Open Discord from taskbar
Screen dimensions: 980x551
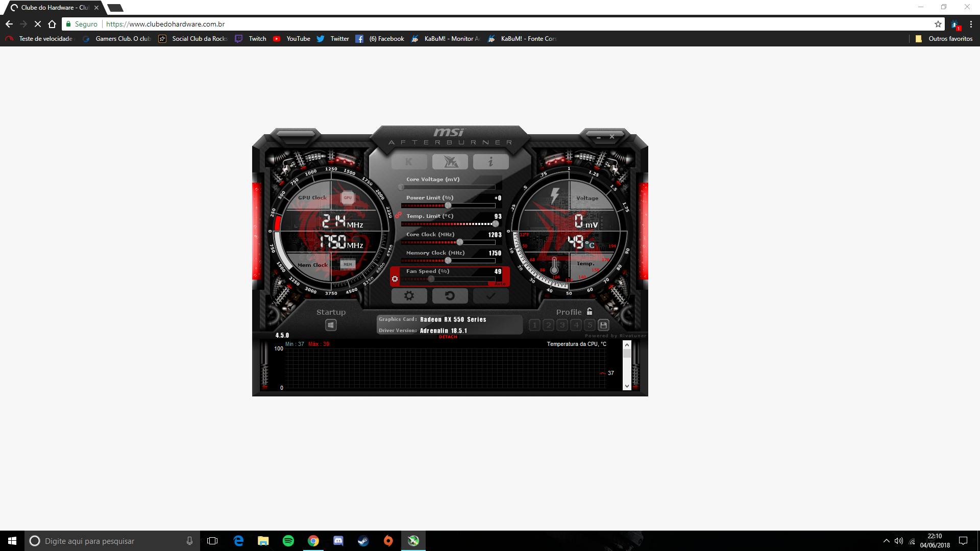338,541
